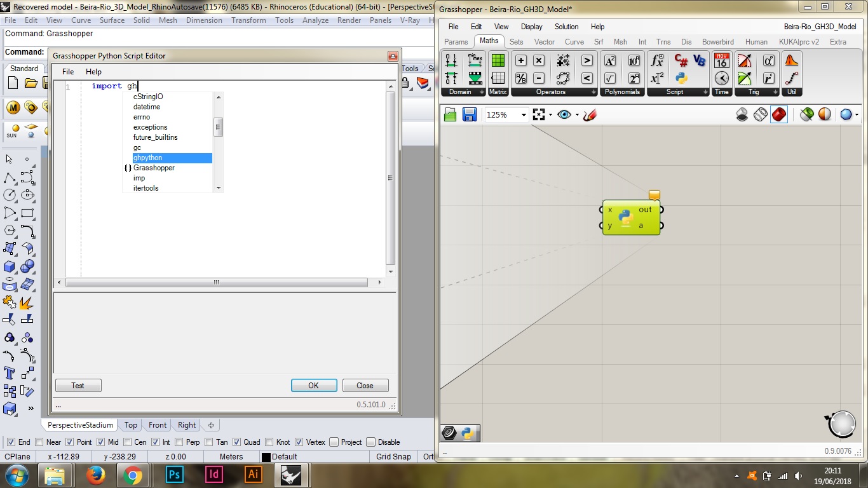The image size is (868, 488).
Task: Toggle the Quad osnap checkbox
Action: [236, 442]
